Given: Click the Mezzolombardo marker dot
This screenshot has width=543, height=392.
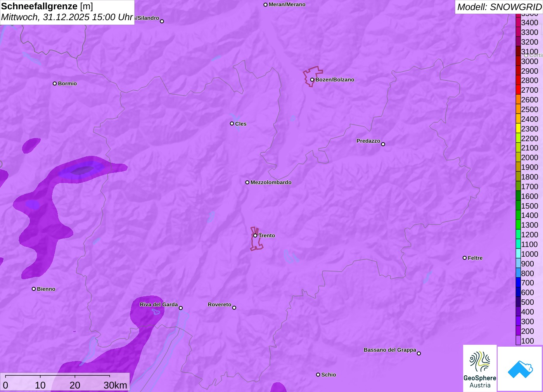Looking at the screenshot, I should tap(247, 182).
